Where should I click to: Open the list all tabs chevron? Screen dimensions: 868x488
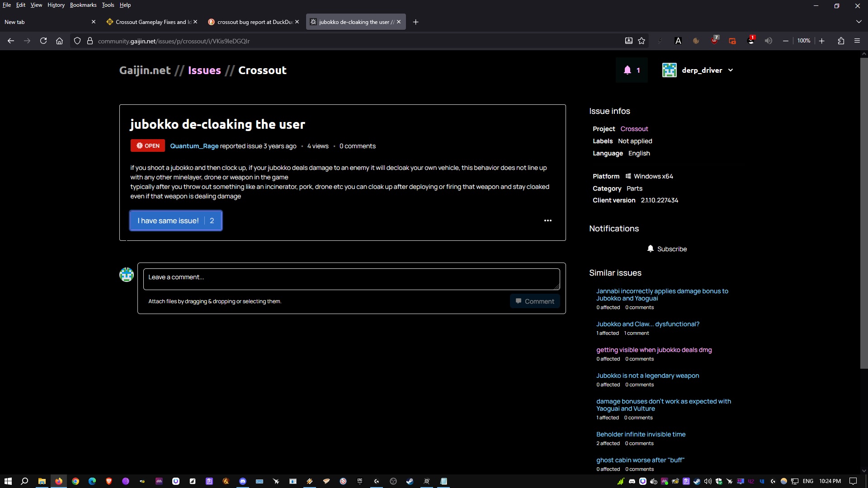coord(859,22)
